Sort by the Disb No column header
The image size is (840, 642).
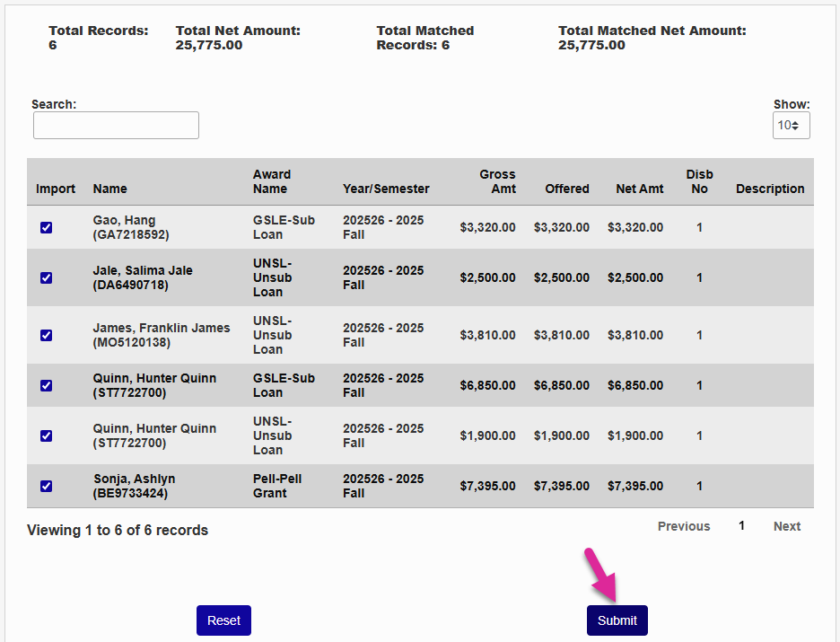point(699,182)
